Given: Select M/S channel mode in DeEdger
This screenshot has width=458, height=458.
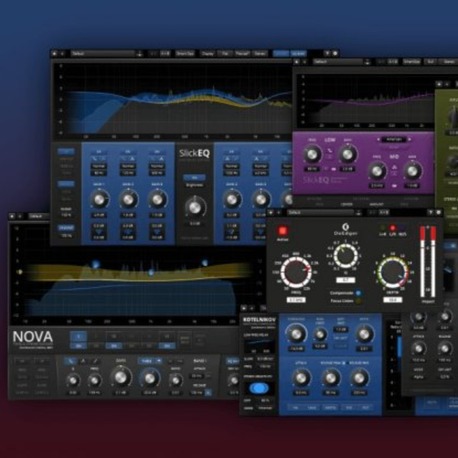Looking at the screenshot, I should click(402, 228).
